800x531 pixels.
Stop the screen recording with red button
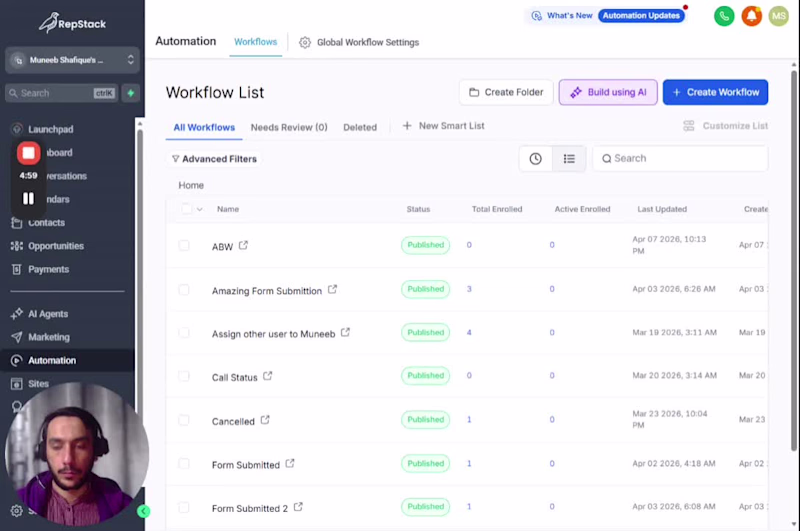[x=29, y=153]
